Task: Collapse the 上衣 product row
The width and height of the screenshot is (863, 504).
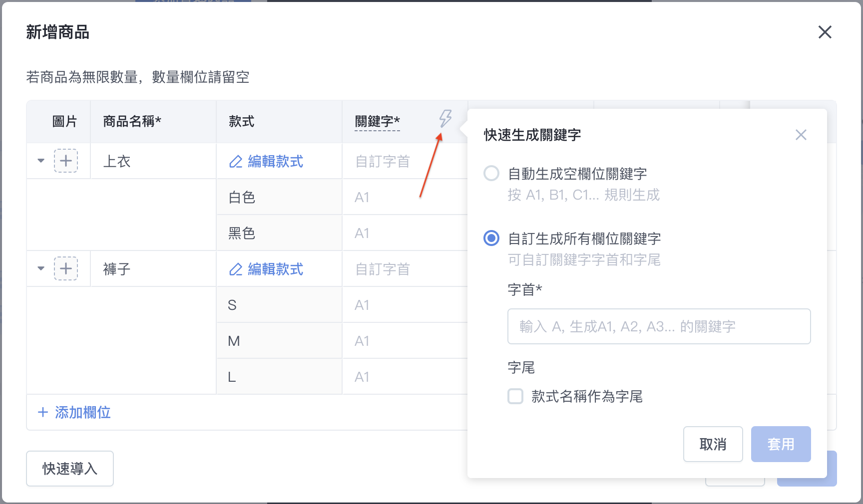Action: pyautogui.click(x=41, y=161)
